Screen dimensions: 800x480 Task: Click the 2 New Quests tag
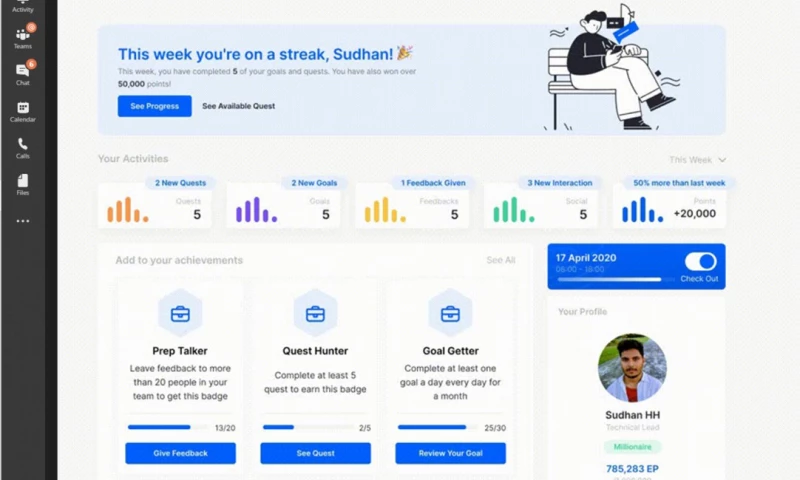[181, 183]
